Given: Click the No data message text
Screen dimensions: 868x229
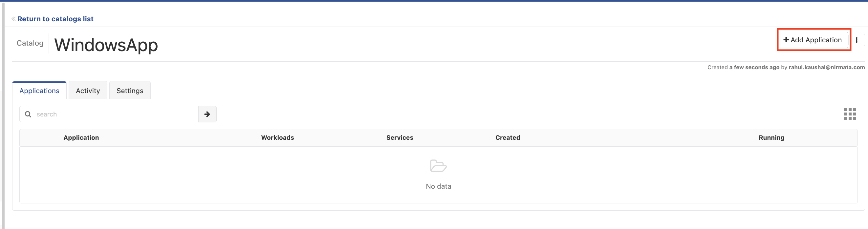Looking at the screenshot, I should pos(438,186).
